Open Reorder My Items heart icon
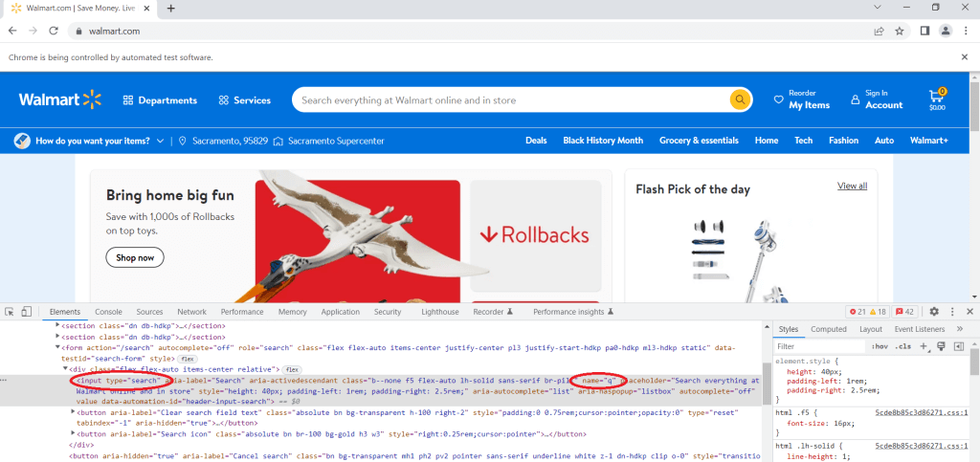The width and height of the screenshot is (980, 462). [x=778, y=99]
